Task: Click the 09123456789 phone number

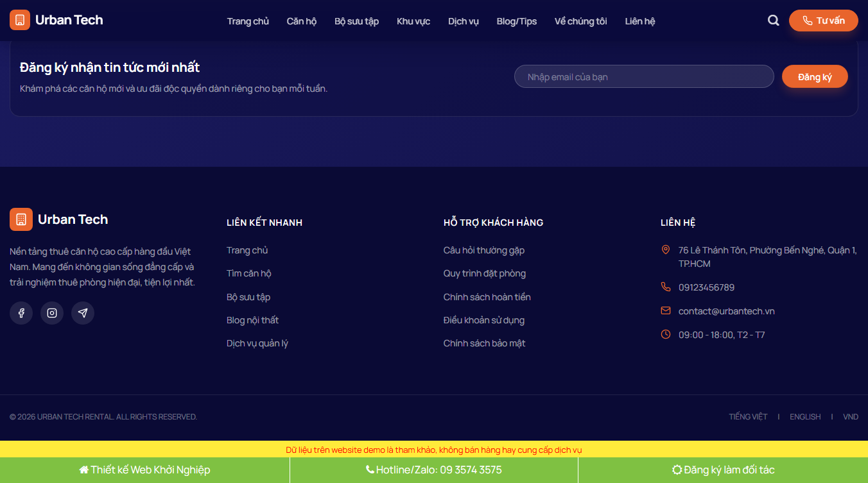Action: 706,287
